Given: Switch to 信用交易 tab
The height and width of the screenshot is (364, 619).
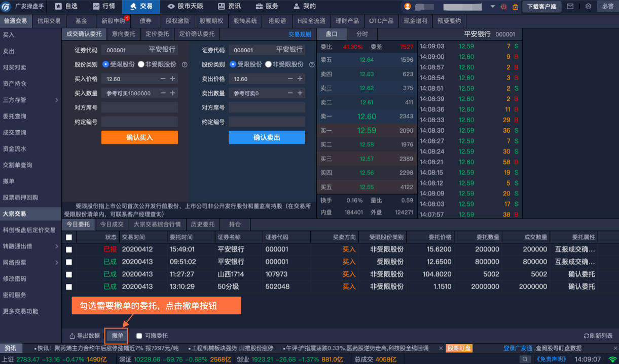Looking at the screenshot, I should [x=49, y=21].
